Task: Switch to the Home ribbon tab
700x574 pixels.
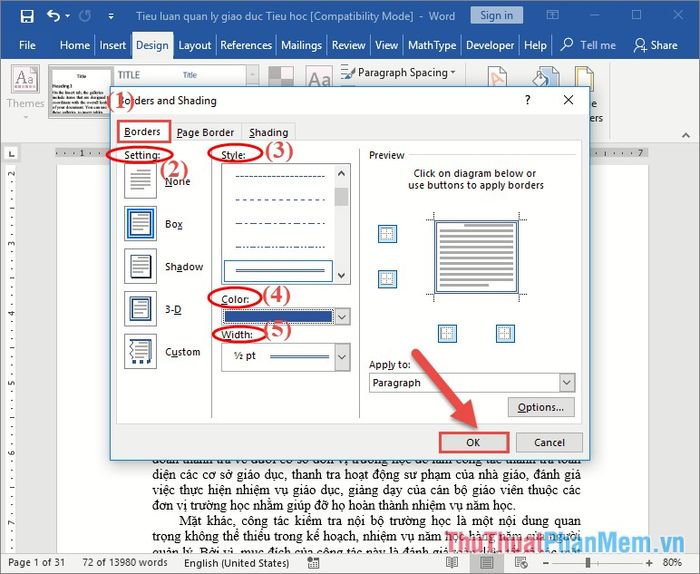Action: [75, 45]
